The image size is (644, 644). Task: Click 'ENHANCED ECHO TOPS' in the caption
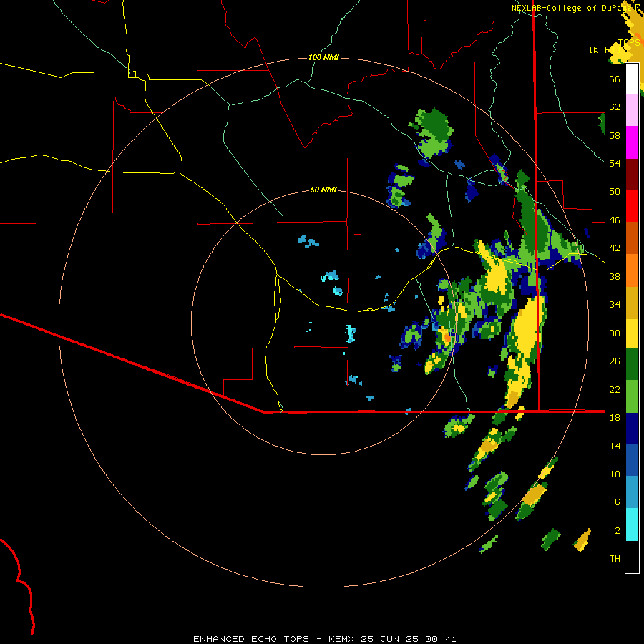click(251, 639)
